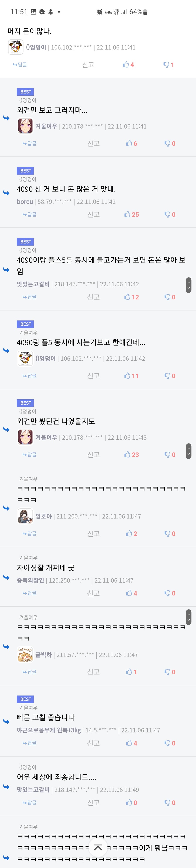Reply to boreu's 4090 comment
The width and height of the screenshot is (196, 868).
[29, 214]
